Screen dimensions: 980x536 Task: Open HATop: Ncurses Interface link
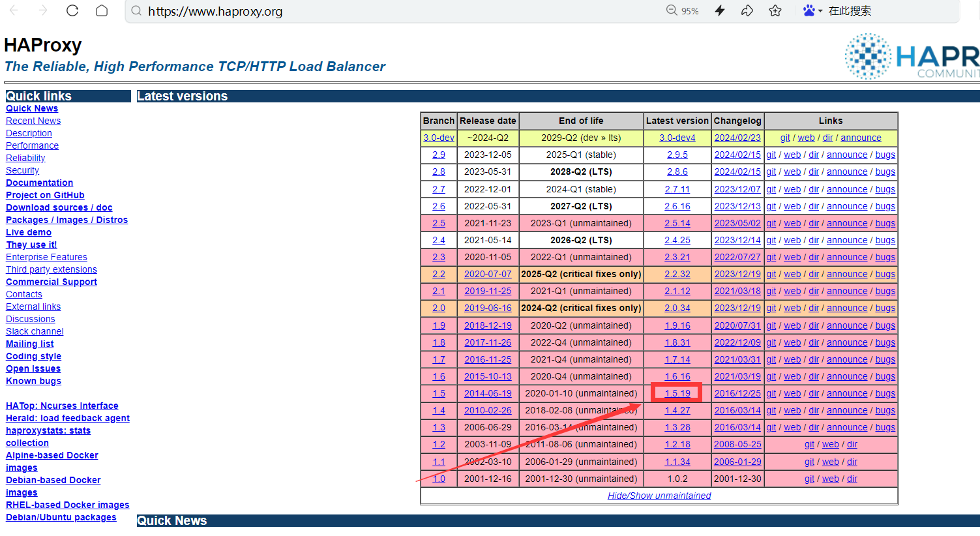point(62,406)
